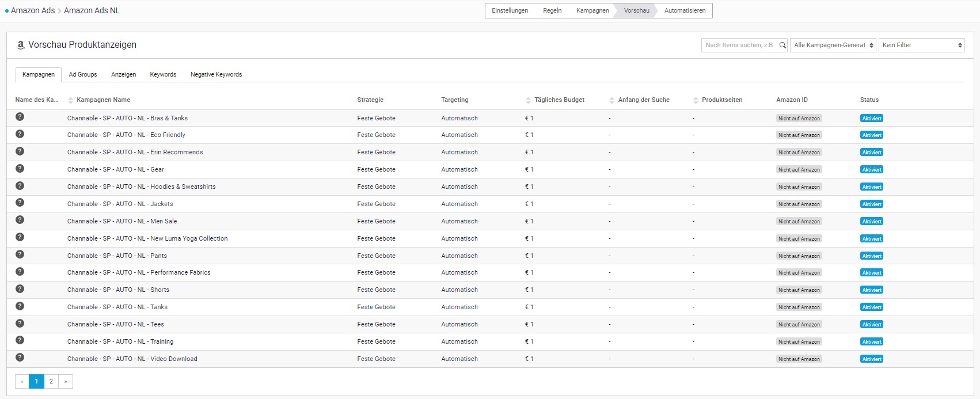
Task: Click help icon for New Luma Yoga Collection
Action: pyautogui.click(x=20, y=237)
